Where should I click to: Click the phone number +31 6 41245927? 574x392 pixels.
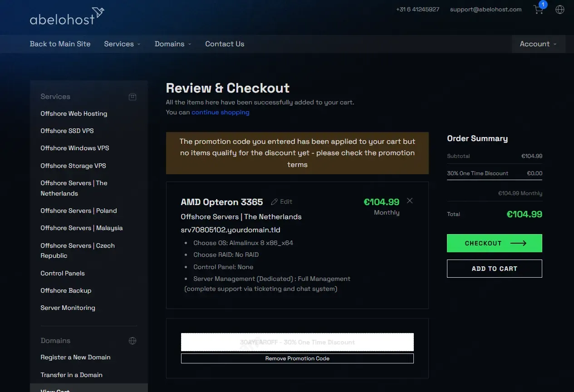tap(417, 9)
